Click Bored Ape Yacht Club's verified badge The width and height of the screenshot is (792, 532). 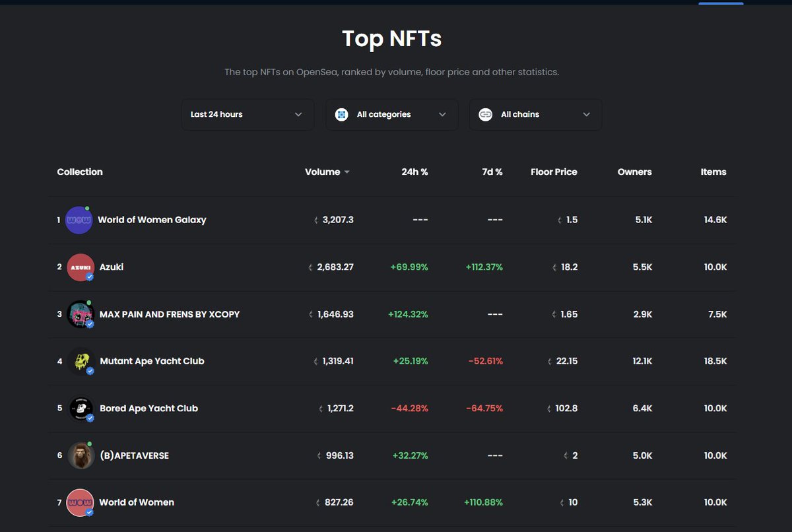[x=90, y=418]
